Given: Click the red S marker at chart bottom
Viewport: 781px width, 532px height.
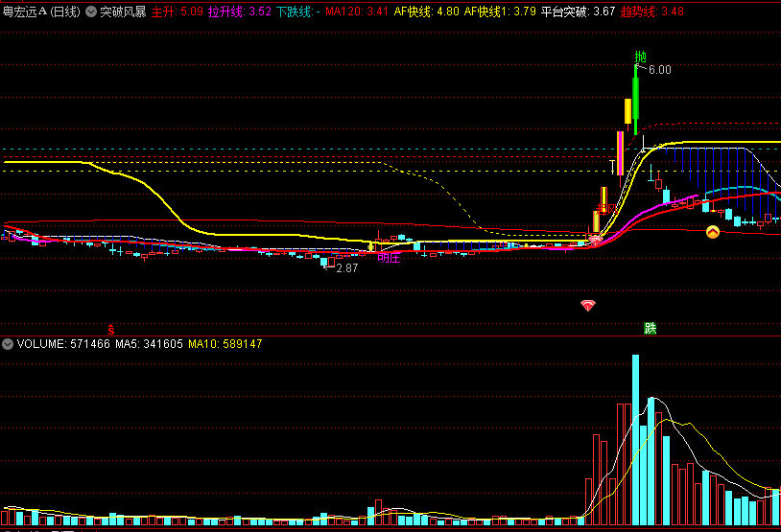Looking at the screenshot, I should click(x=111, y=330).
